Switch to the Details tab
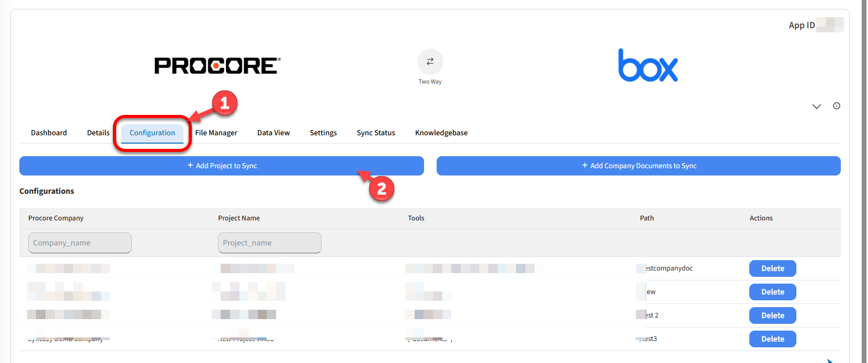 98,133
